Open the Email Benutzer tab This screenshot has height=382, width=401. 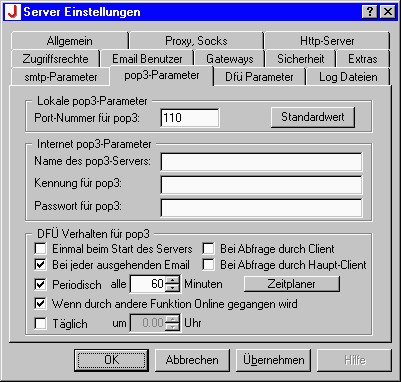pos(147,59)
